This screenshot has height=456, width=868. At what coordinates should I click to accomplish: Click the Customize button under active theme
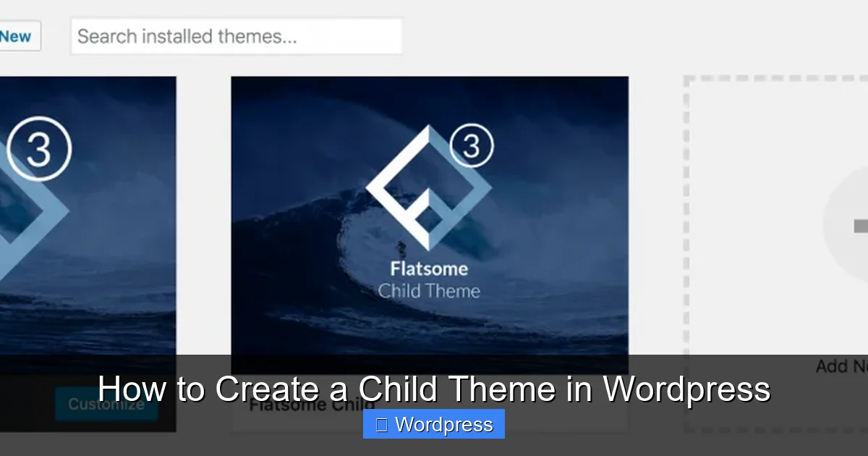[106, 404]
